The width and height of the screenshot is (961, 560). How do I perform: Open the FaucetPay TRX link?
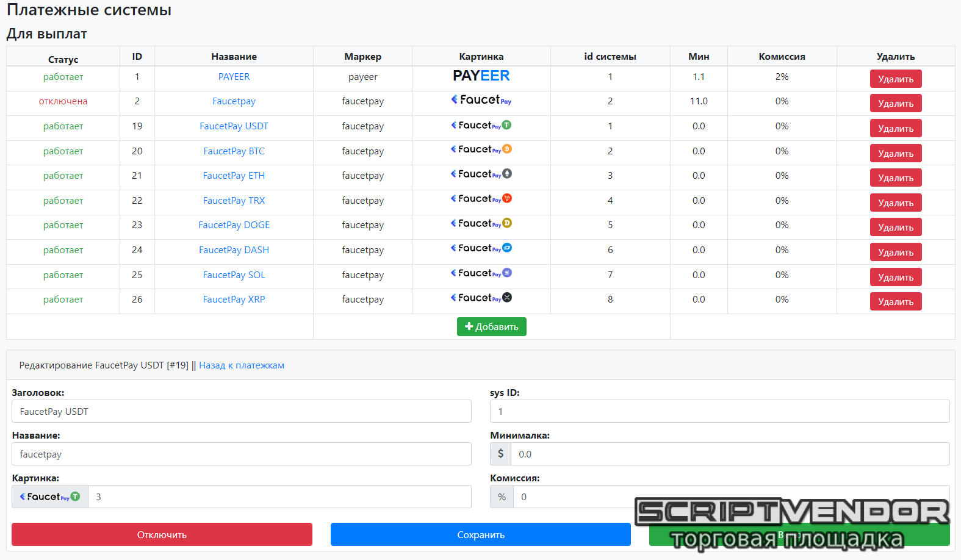234,201
